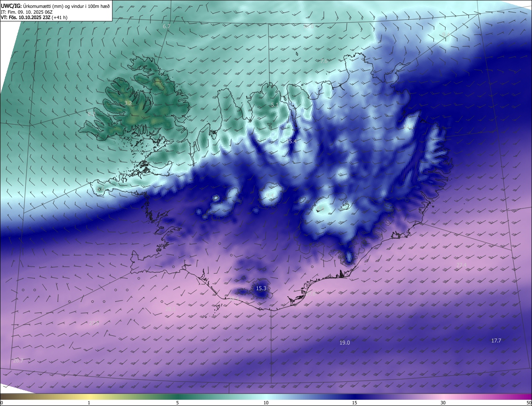
Task: Click the 10 tick on the colour scale
Action: tap(266, 403)
